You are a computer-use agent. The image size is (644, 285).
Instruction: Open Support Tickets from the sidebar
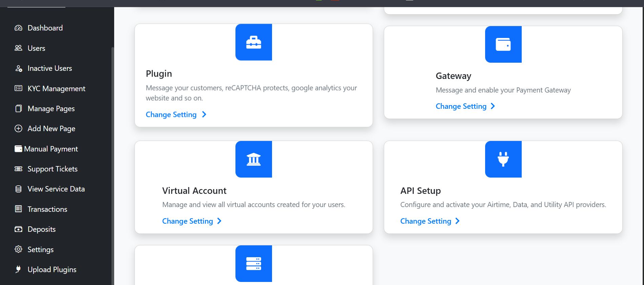(52, 169)
